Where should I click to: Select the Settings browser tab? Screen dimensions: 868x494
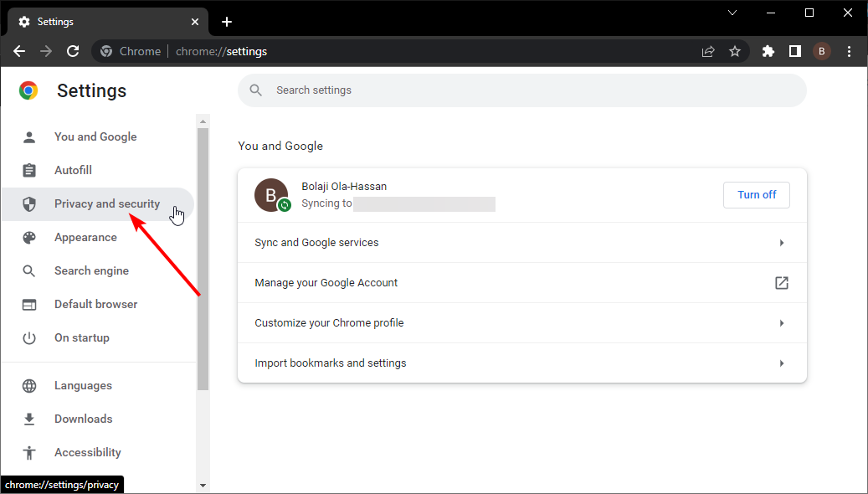coord(108,22)
